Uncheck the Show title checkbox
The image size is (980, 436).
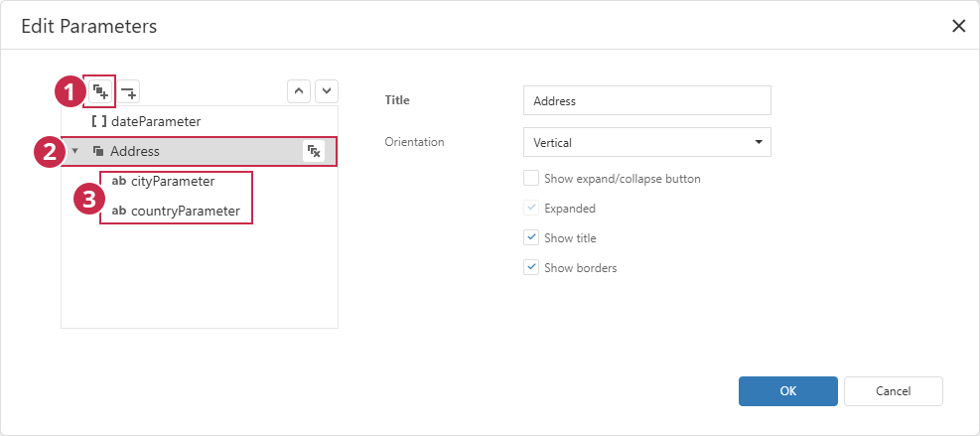531,237
